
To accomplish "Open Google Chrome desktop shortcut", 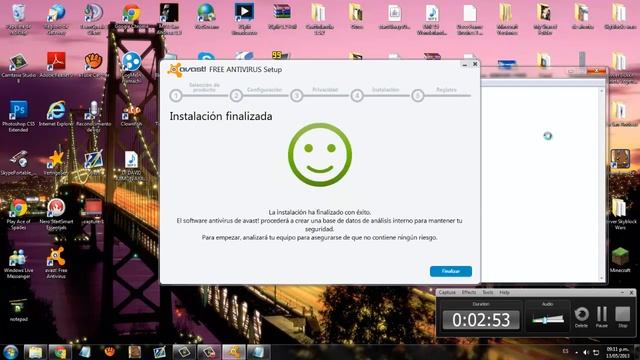I will (x=131, y=17).
